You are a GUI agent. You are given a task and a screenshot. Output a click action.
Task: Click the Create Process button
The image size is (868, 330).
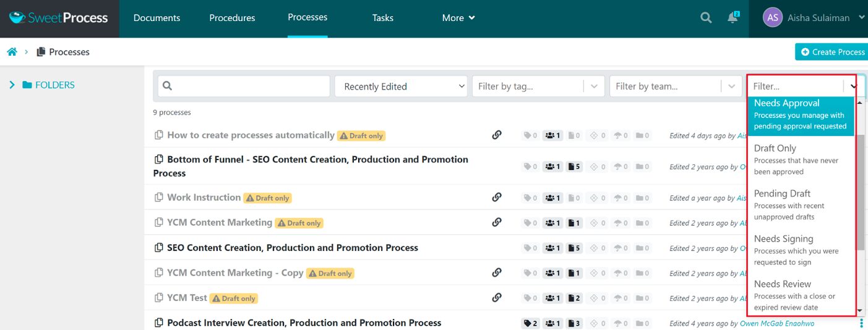(x=832, y=52)
